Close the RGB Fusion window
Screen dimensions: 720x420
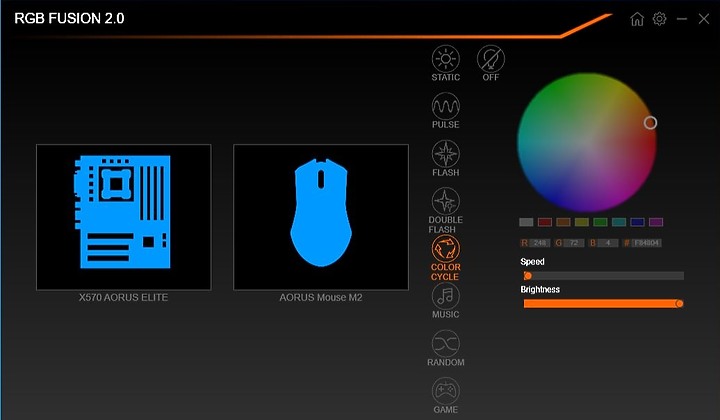[704, 19]
